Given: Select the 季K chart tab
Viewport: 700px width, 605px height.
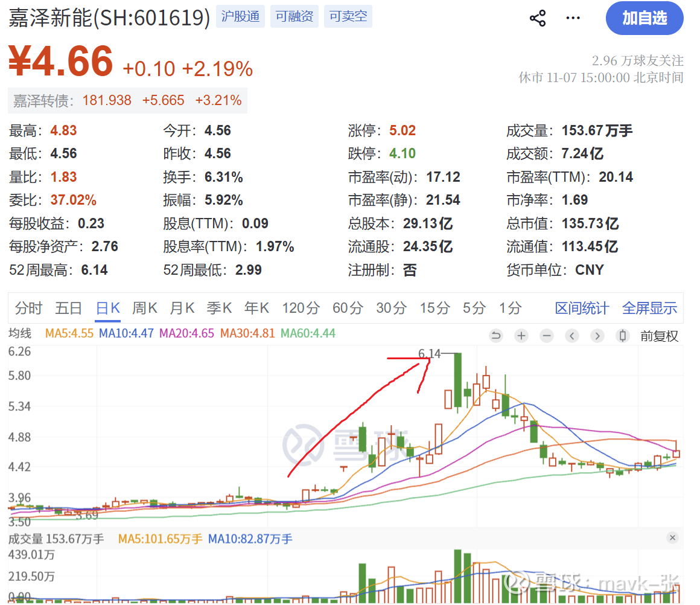Looking at the screenshot, I should (219, 308).
